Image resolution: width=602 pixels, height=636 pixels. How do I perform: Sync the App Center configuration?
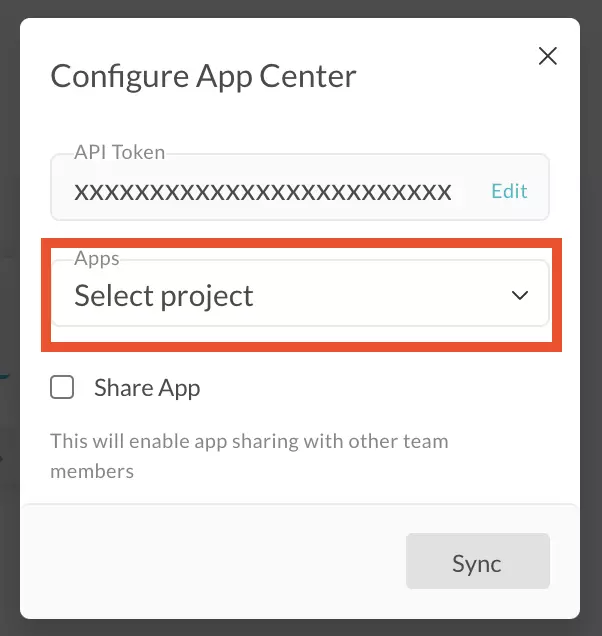tap(477, 563)
